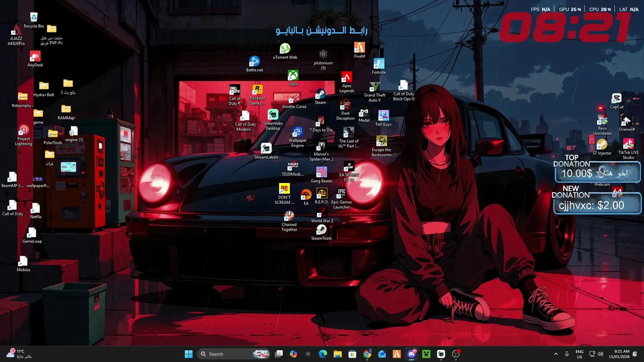Switch to Discord in the taskbar
Viewport: 644px width, 362px height.
pos(412,354)
